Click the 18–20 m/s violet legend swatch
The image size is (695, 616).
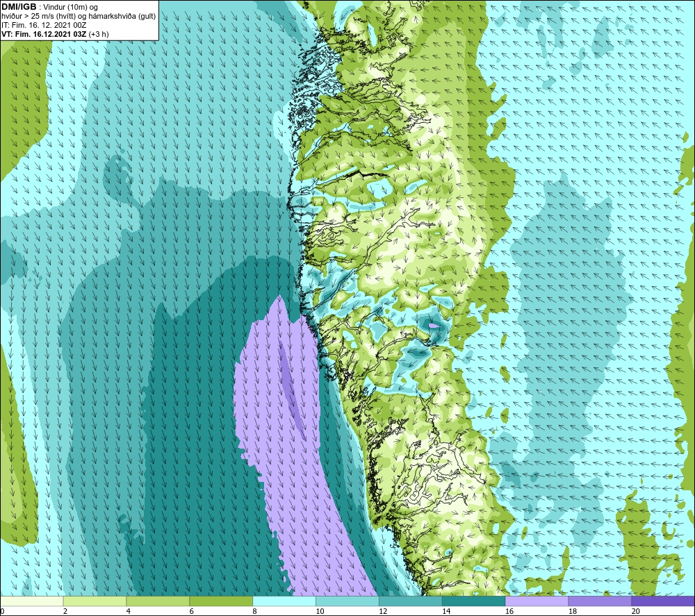click(600, 601)
